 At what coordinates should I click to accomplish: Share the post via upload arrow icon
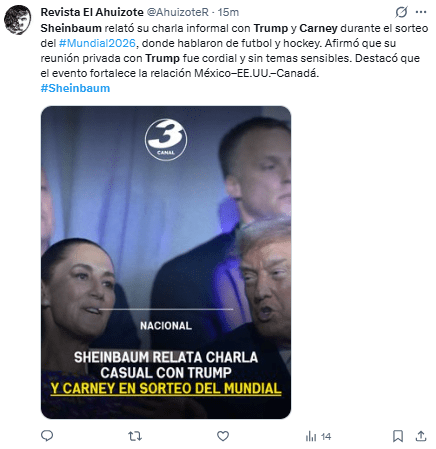pyautogui.click(x=421, y=436)
